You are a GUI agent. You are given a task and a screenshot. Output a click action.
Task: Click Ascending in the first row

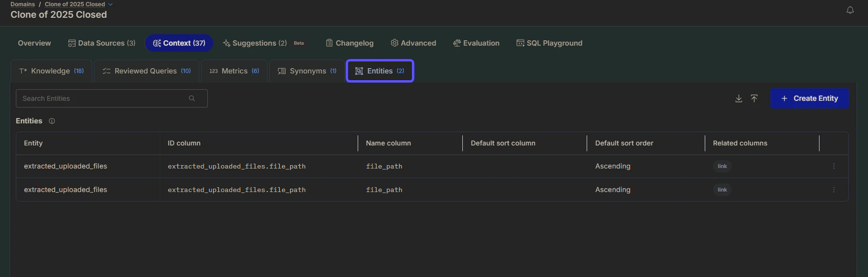(x=613, y=166)
